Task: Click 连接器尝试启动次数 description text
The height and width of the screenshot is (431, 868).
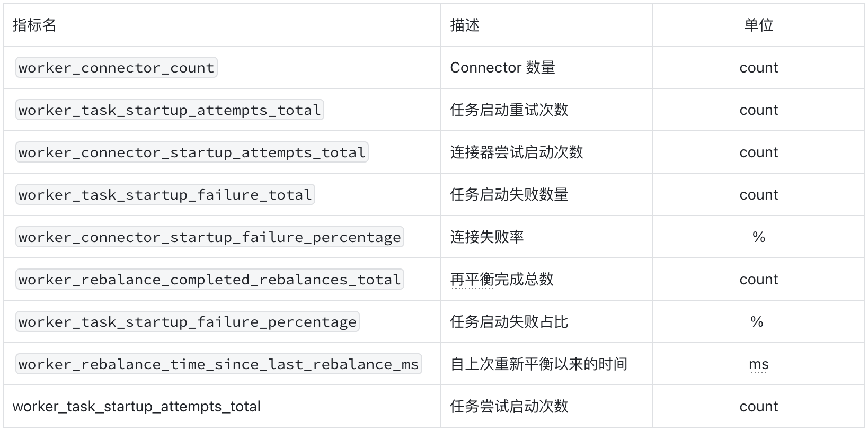Action: coord(517,152)
